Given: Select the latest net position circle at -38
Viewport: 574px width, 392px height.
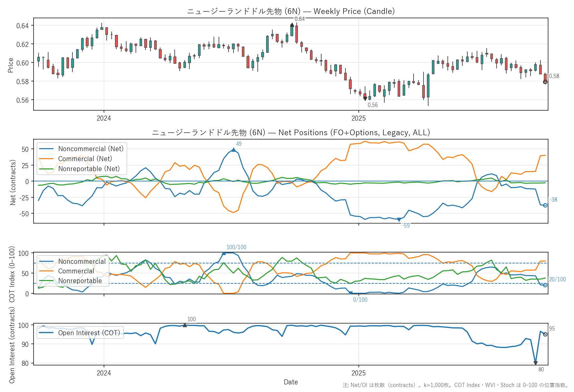Looking at the screenshot, I should click(x=545, y=205).
